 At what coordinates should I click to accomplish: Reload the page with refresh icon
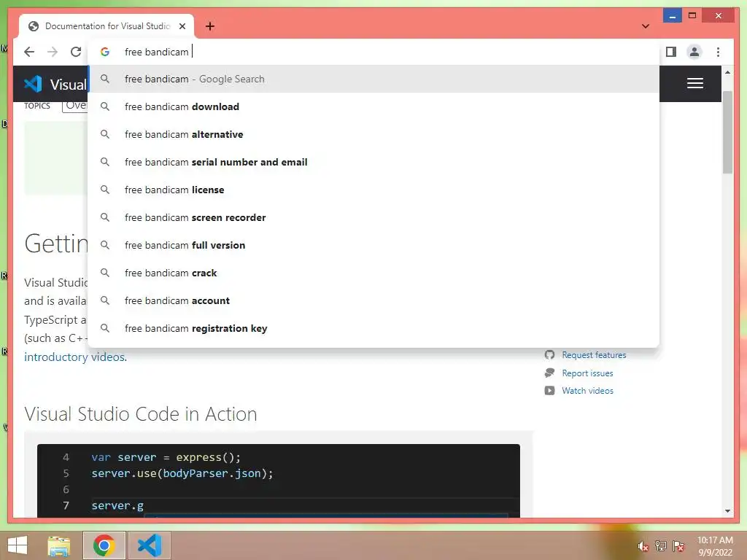76,52
